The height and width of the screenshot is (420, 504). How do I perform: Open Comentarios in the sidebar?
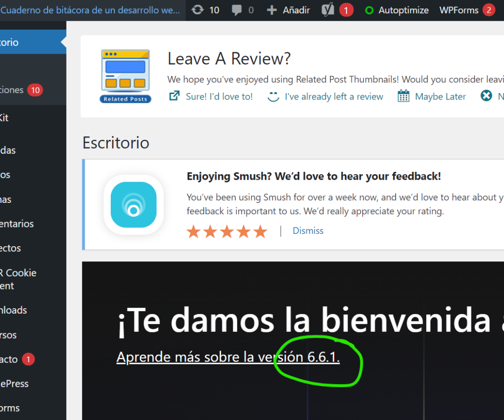point(32,224)
